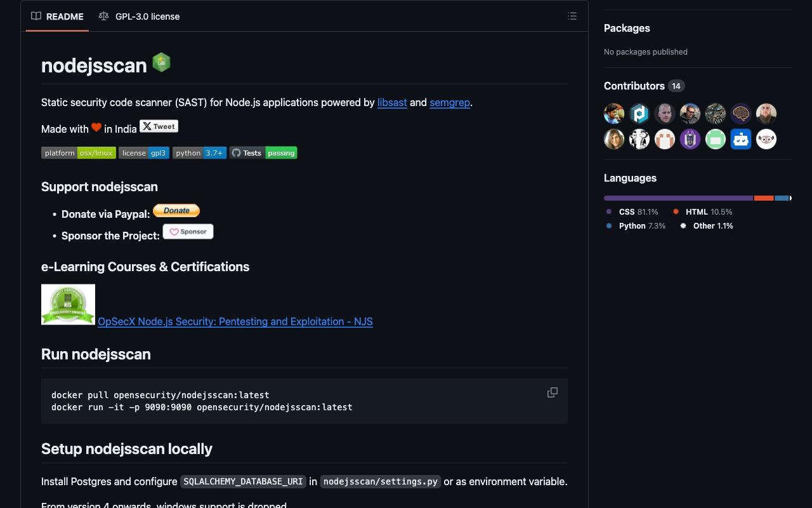The image size is (812, 508).
Task: Click the PayPal Donate button
Action: coord(176,210)
